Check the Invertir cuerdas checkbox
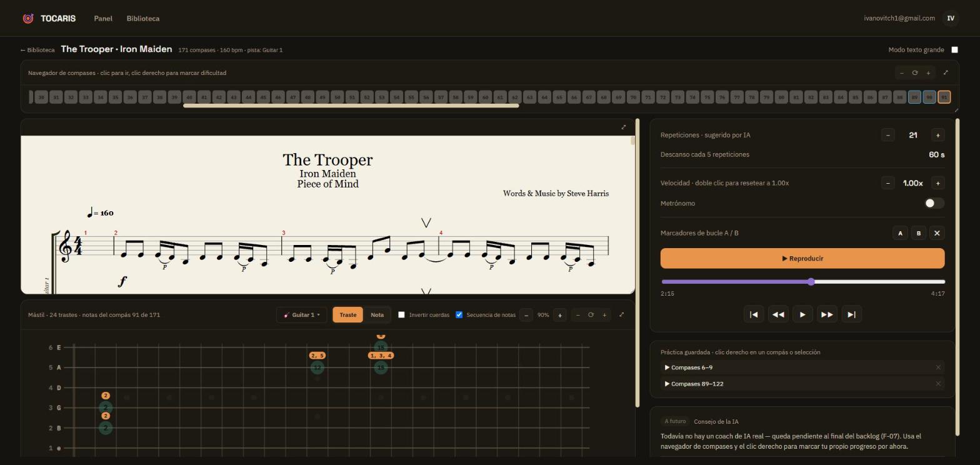The width and height of the screenshot is (980, 465). coord(401,314)
